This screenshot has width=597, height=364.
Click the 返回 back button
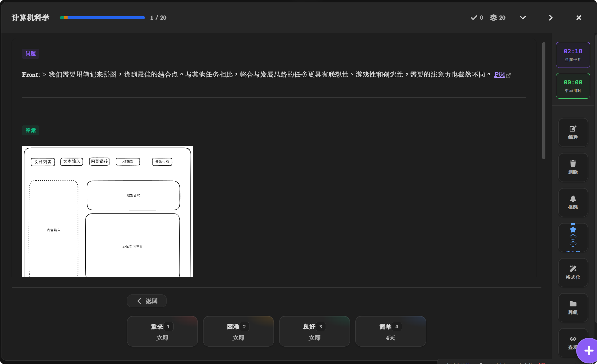[x=147, y=301]
